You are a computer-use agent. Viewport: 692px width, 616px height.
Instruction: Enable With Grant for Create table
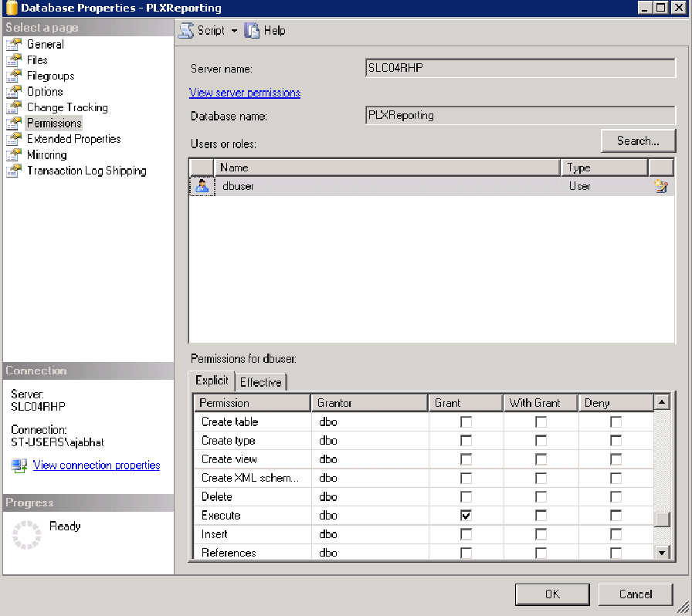541,421
